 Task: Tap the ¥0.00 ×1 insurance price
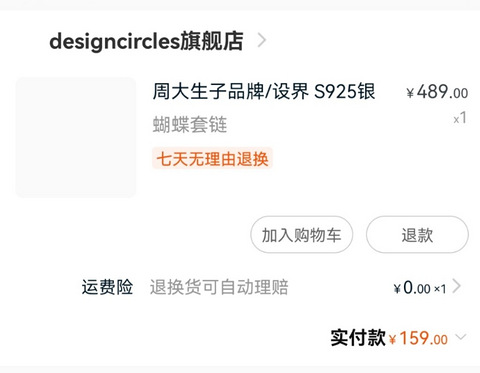pos(420,288)
